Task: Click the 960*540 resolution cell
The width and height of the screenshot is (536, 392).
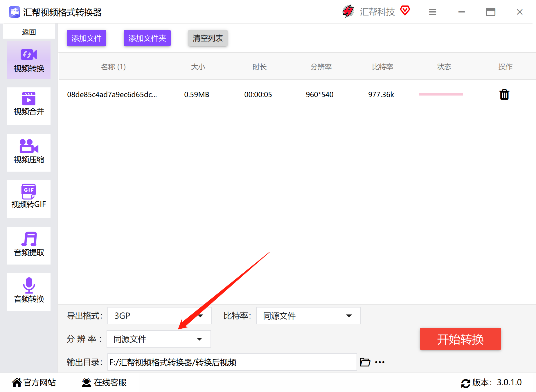Action: (x=319, y=95)
